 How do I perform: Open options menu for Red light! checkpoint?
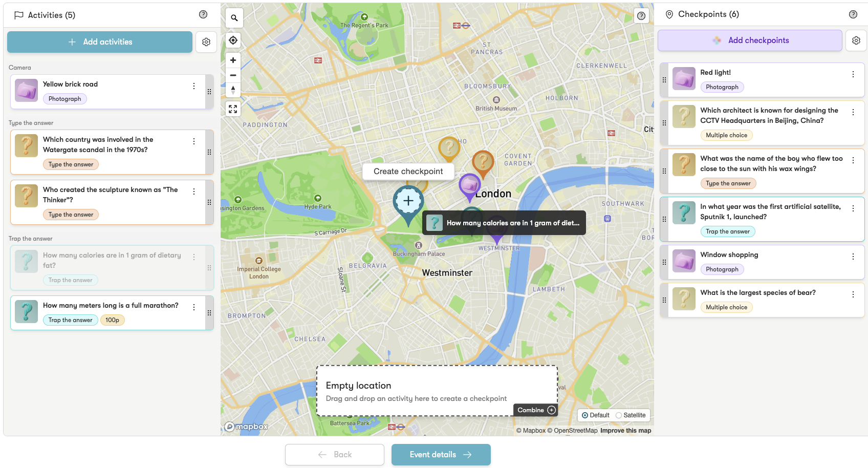[x=853, y=74]
